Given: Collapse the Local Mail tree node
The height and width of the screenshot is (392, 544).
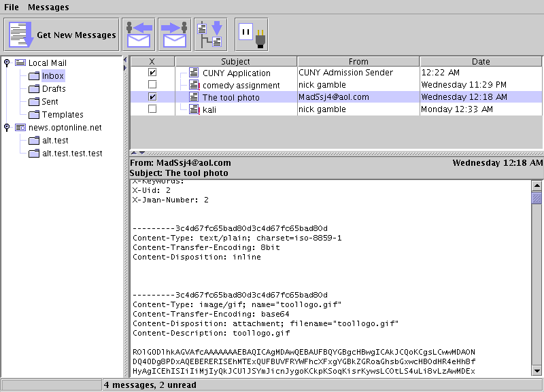Looking at the screenshot, I should pyautogui.click(x=7, y=63).
